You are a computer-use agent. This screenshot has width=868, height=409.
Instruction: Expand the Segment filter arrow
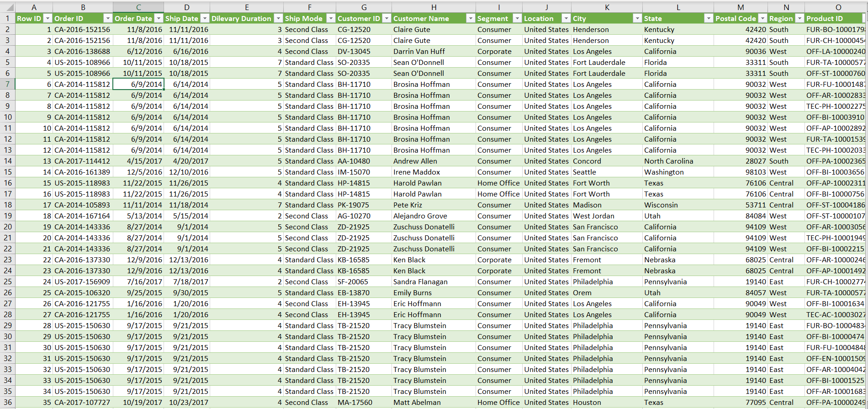click(517, 18)
